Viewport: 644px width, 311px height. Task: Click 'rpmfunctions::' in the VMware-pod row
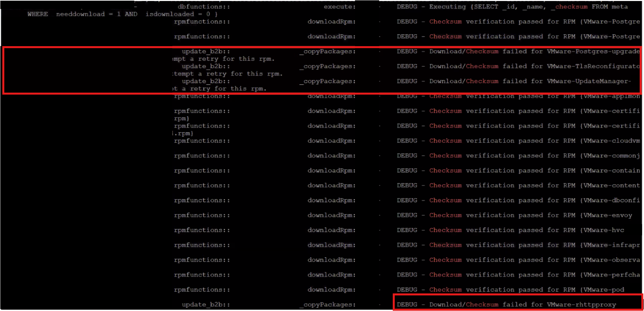202,290
